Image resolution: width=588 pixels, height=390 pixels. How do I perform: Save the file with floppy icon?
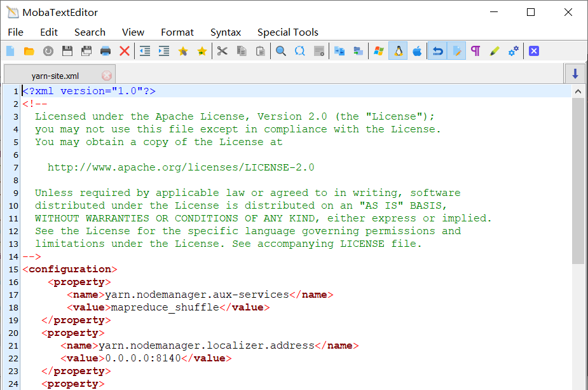coord(67,51)
